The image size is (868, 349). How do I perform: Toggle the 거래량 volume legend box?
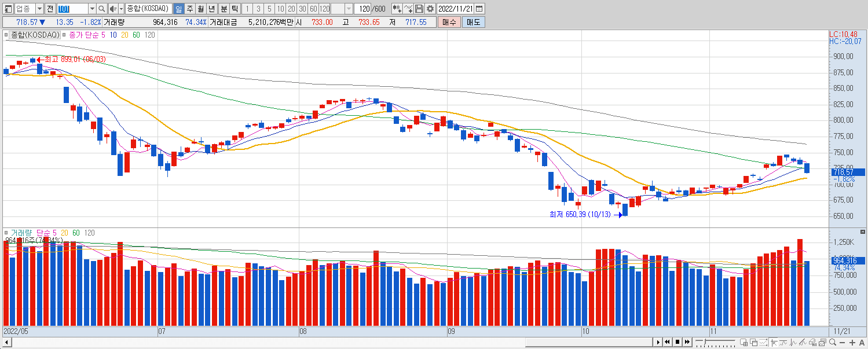click(x=7, y=232)
